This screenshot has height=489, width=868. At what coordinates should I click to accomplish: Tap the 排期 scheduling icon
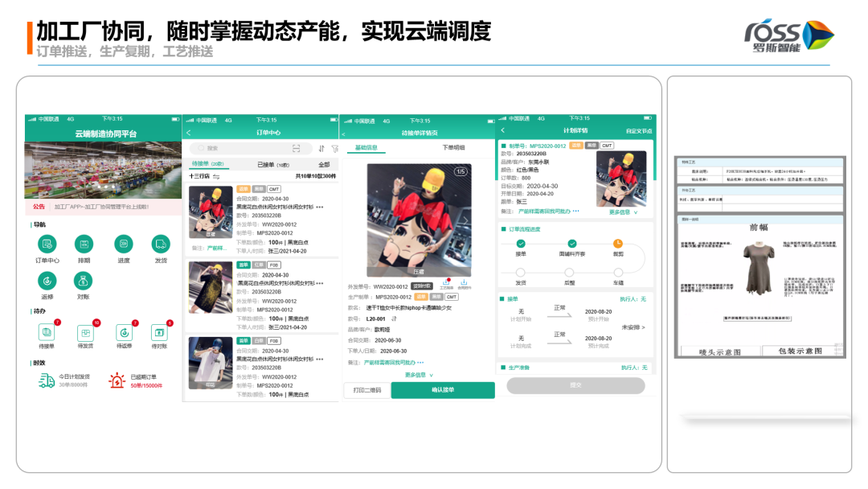coord(84,244)
